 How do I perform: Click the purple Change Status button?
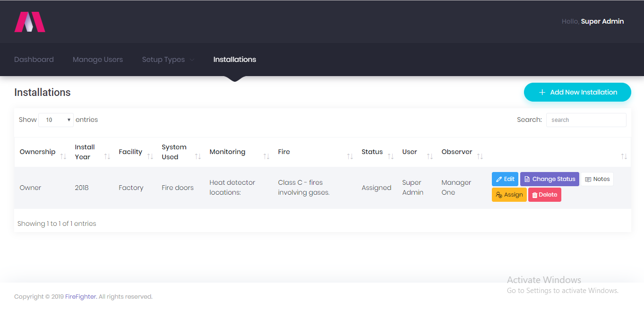pyautogui.click(x=550, y=179)
